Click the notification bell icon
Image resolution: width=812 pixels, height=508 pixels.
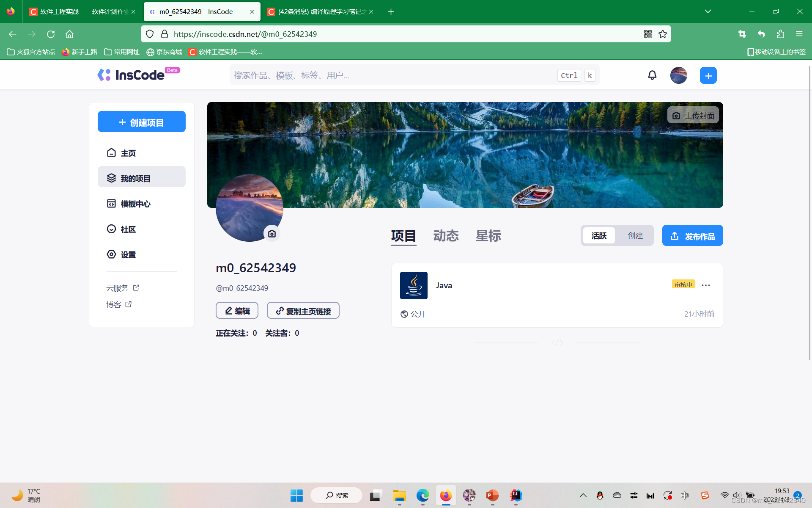pos(652,75)
